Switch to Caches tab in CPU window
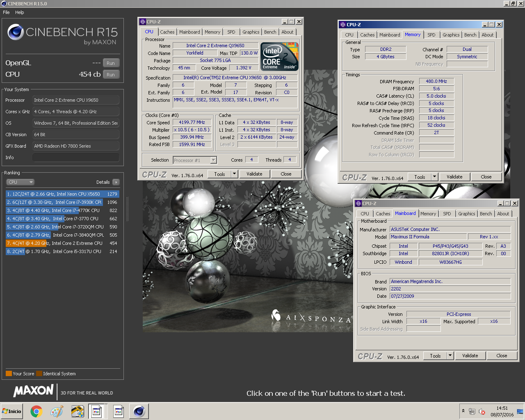This screenshot has width=525, height=420. 167,32
